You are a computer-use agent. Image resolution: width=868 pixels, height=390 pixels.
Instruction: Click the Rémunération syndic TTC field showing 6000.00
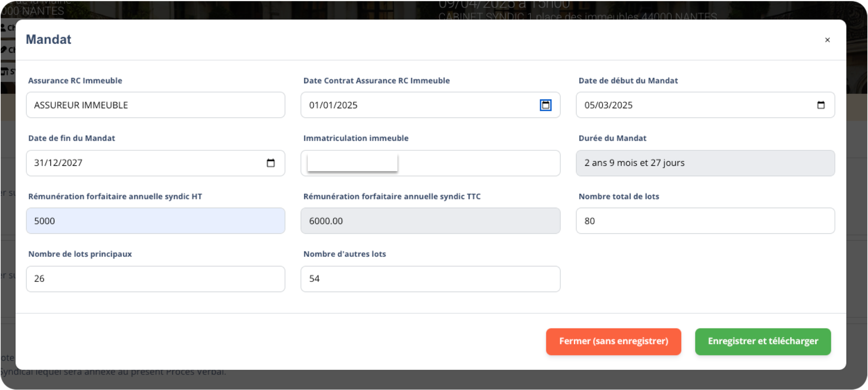(x=430, y=221)
